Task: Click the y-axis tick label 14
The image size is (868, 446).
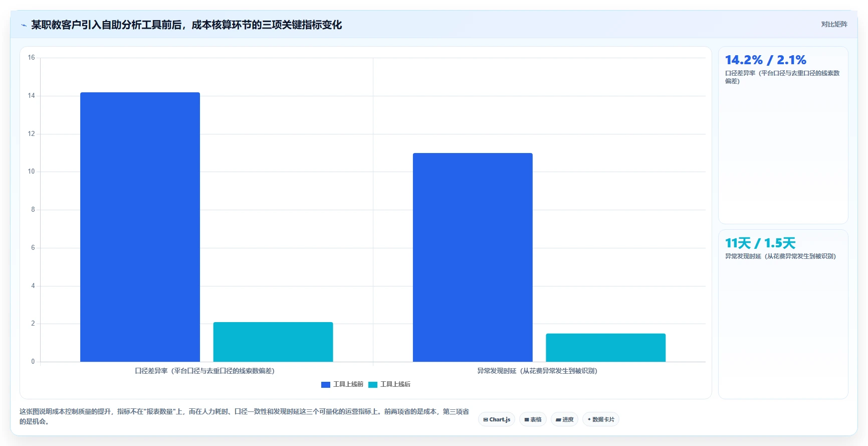Action: point(31,96)
